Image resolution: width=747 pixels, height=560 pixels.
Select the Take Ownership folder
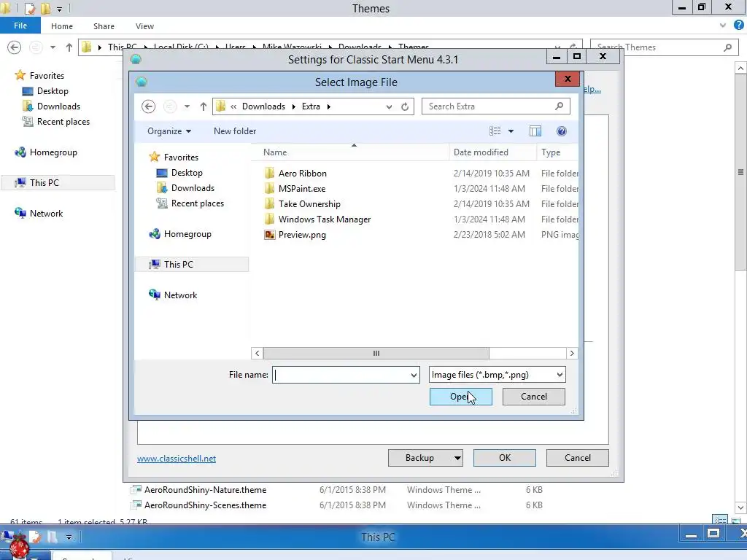tap(309, 204)
